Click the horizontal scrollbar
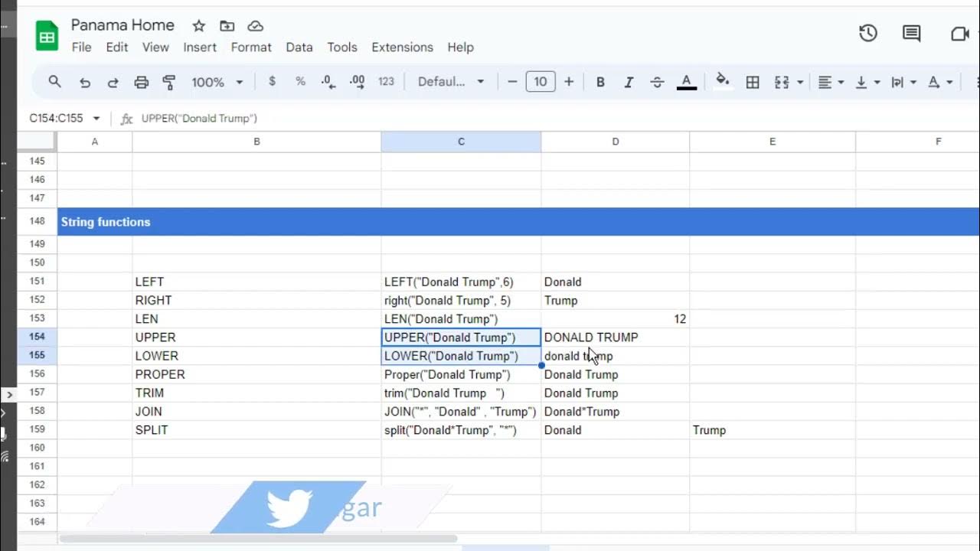 [x=258, y=539]
